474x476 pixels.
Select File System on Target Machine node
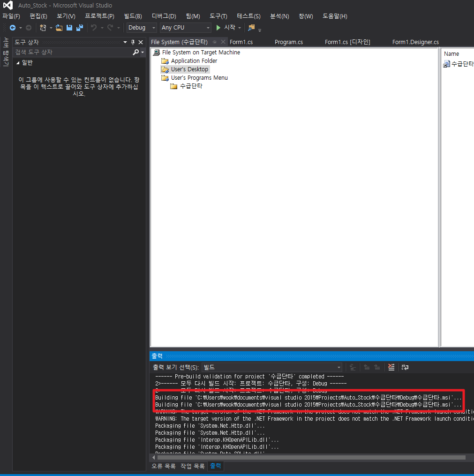[x=201, y=52]
